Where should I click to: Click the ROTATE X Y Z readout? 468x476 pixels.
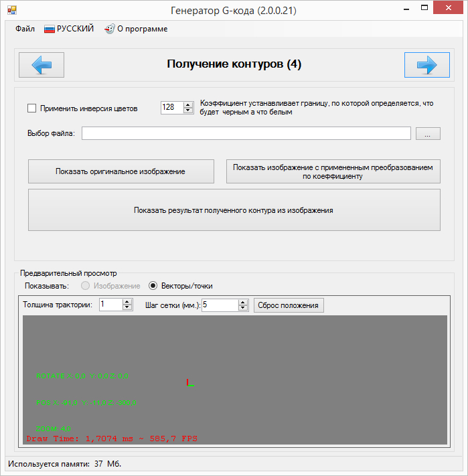[x=82, y=376]
